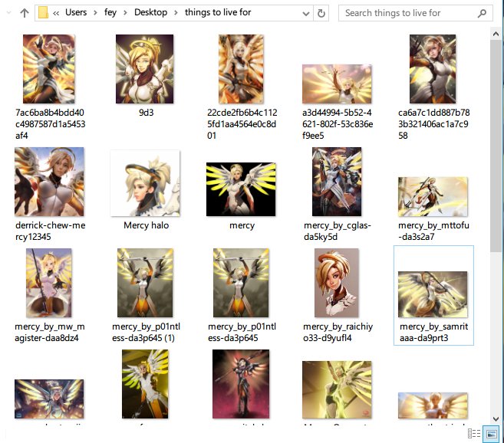Click file name starting a3d44994-5b52
Image resolution: width=504 pixels, height=443 pixels.
(338, 124)
